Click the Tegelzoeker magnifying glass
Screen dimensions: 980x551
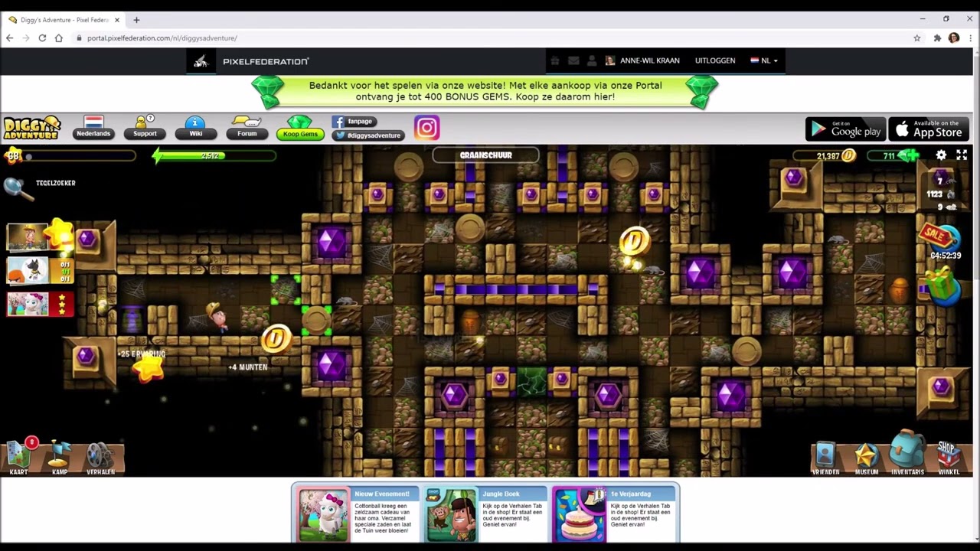pos(18,187)
